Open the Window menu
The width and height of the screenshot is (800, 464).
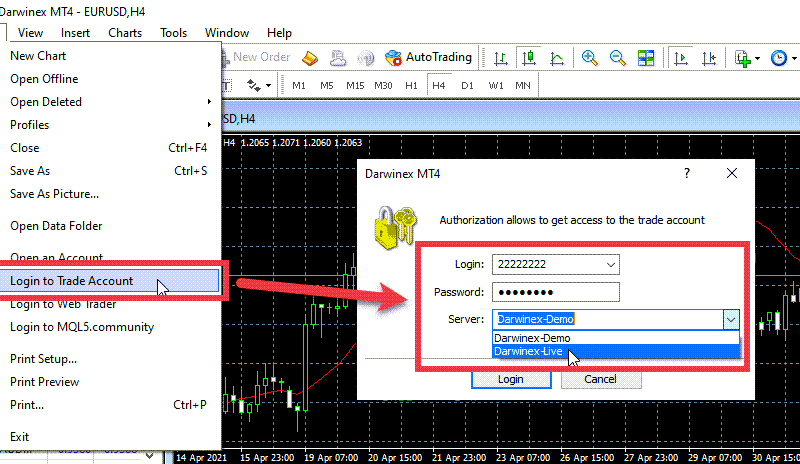[227, 33]
